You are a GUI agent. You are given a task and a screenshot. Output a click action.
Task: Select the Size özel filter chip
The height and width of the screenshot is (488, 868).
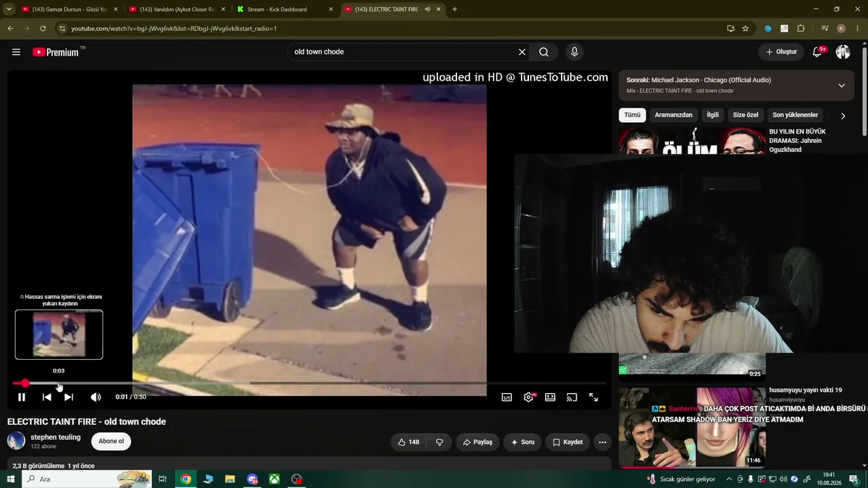[x=745, y=115]
